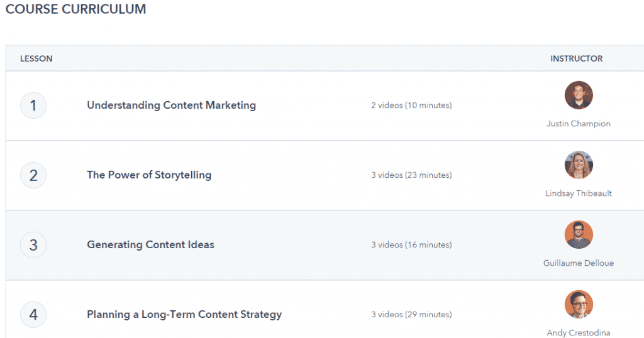The width and height of the screenshot is (644, 338).
Task: Click the lesson 4 number circle
Action: pos(33,315)
